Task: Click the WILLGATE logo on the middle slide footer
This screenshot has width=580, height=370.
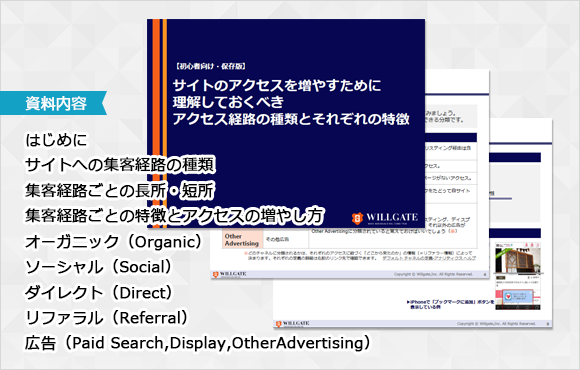Action: (229, 274)
